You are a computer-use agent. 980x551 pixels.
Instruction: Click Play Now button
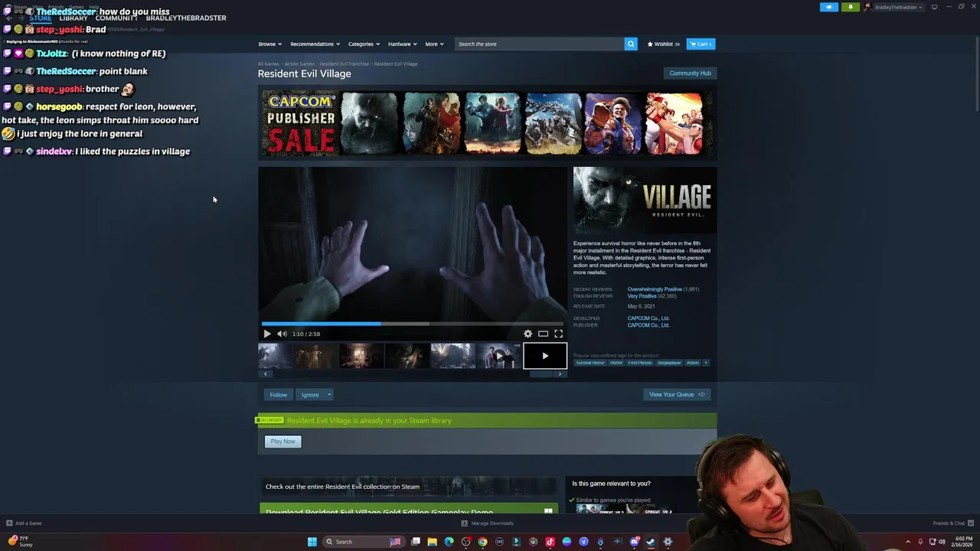click(x=283, y=442)
